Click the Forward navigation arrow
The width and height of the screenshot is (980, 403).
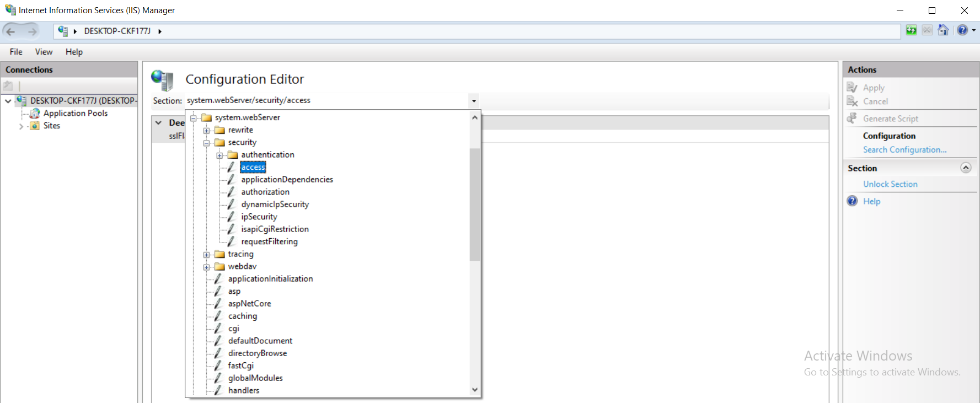coord(33,31)
